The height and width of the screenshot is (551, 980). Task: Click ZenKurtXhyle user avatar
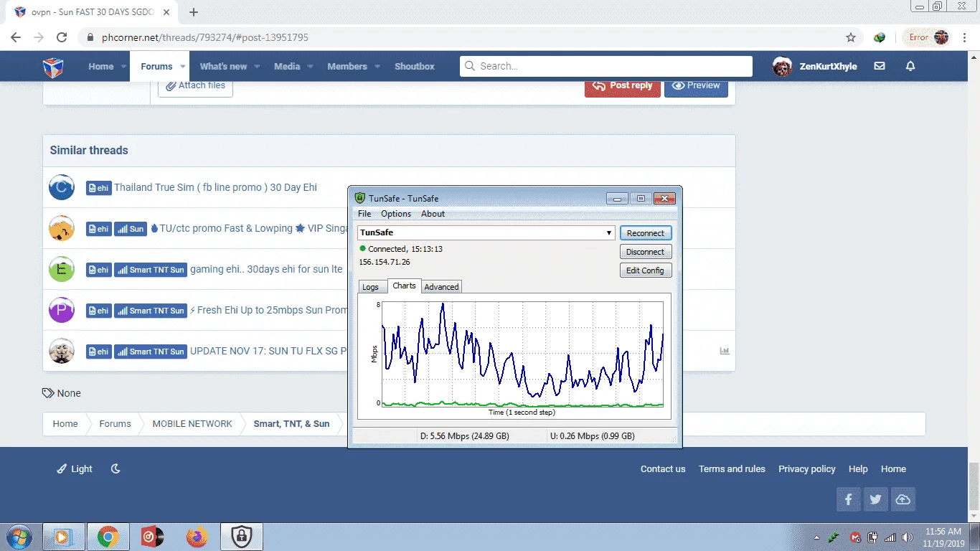click(x=782, y=67)
